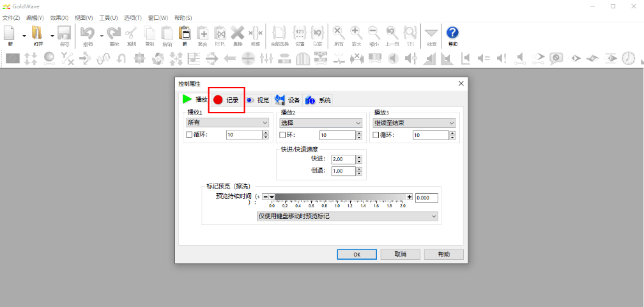Open dropdown arrow next to Undo icon
Image resolution: width=644 pixels, height=307 pixels.
pos(101,35)
